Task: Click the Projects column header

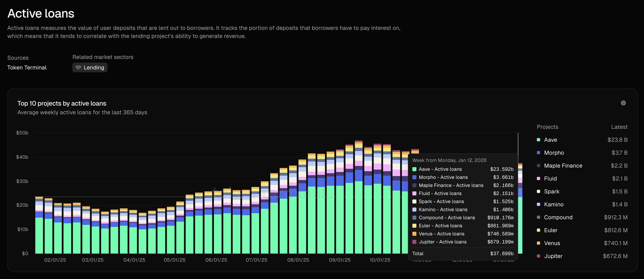Action: (547, 127)
